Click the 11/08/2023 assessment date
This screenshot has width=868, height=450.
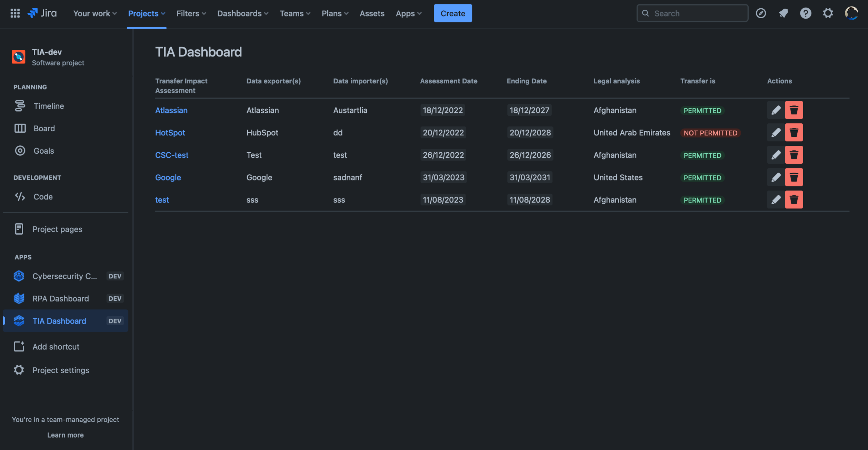click(443, 200)
